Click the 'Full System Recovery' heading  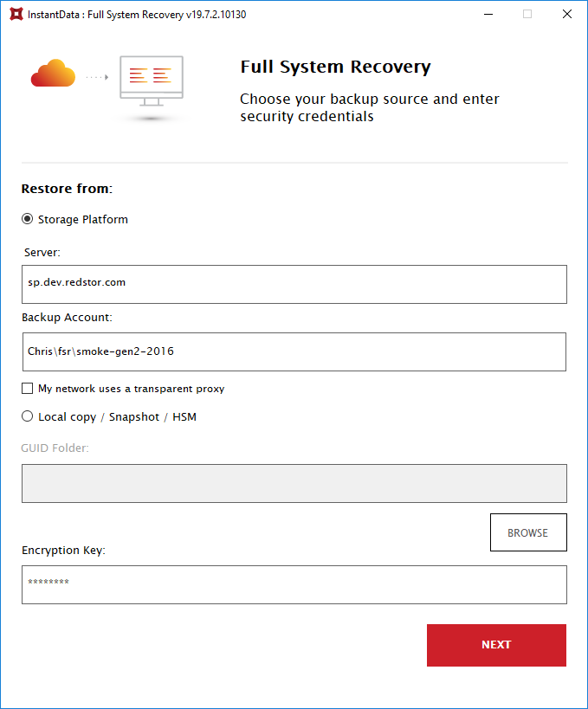335,67
